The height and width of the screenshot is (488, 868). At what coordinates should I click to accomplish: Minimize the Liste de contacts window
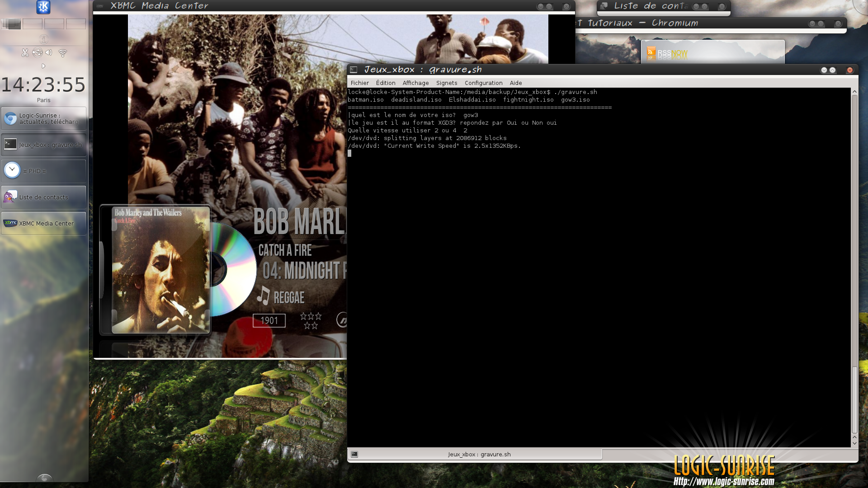pyautogui.click(x=696, y=6)
